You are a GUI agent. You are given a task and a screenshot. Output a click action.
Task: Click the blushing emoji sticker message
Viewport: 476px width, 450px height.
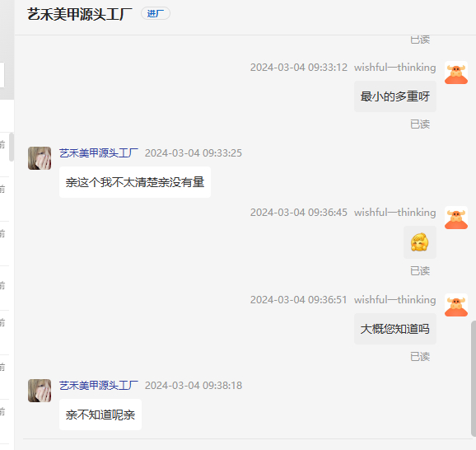click(420, 242)
